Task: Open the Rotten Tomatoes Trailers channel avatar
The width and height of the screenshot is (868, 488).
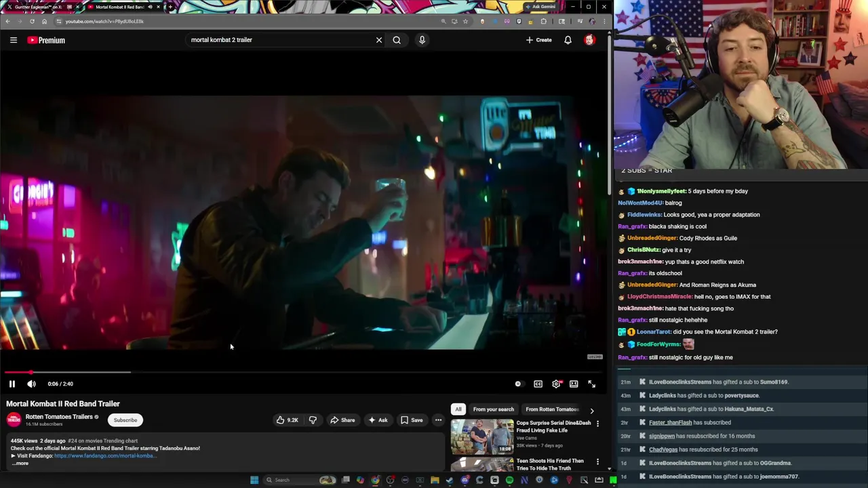Action: point(14,420)
